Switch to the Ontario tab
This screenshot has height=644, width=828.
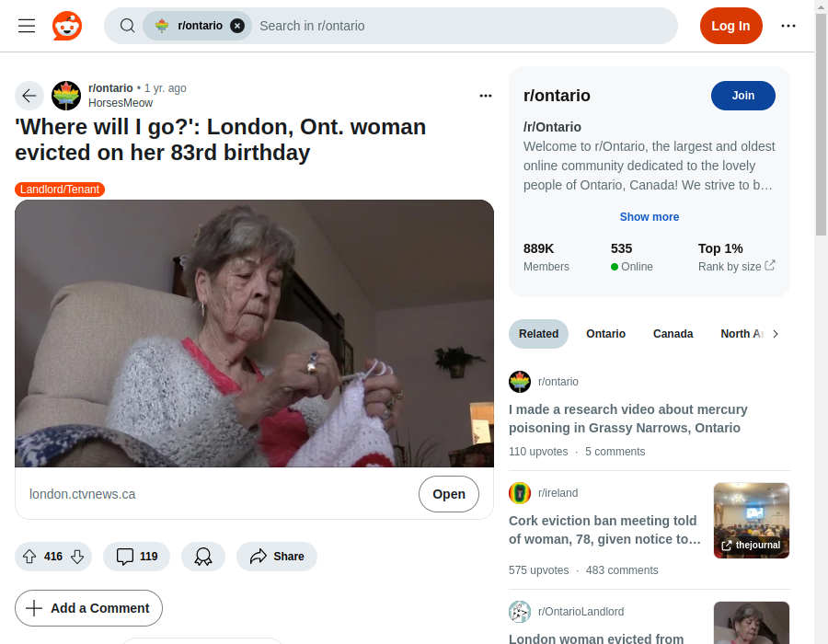(605, 334)
